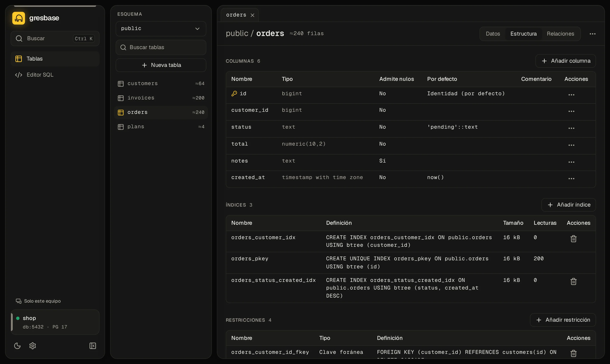This screenshot has height=364, width=610.
Task: Select the Estructura tab
Action: pos(523,34)
